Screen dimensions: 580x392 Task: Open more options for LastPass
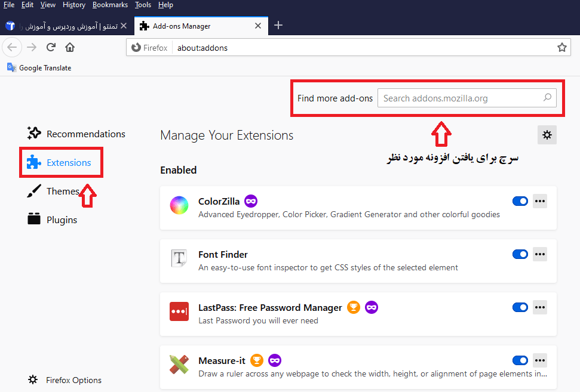pos(540,307)
